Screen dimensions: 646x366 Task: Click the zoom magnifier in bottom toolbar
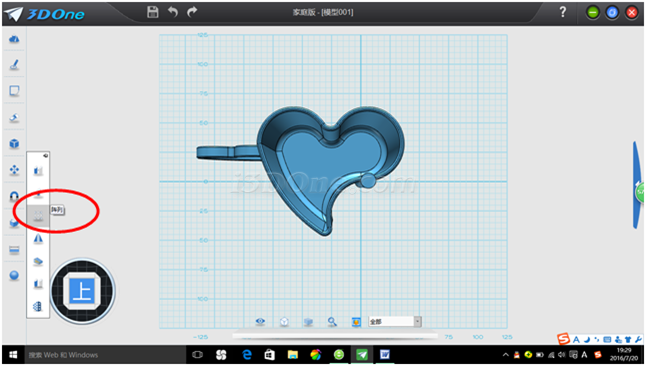click(x=332, y=321)
